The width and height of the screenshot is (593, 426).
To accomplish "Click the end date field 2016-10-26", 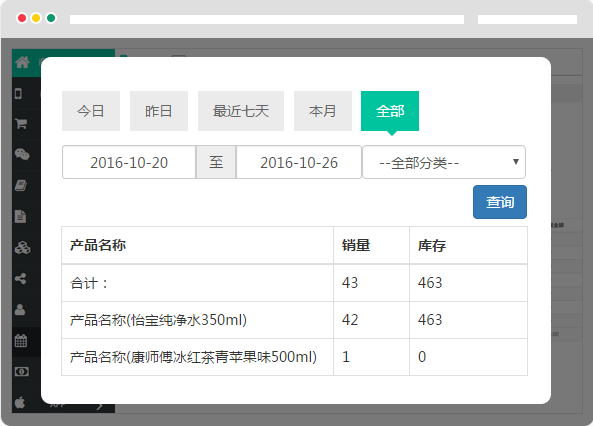I will point(299,162).
